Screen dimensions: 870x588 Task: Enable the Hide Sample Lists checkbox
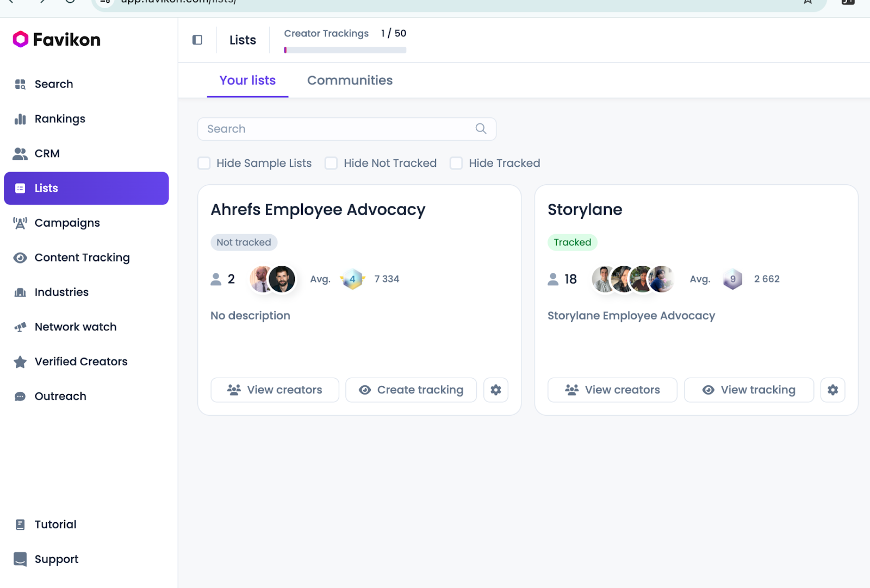coord(204,163)
